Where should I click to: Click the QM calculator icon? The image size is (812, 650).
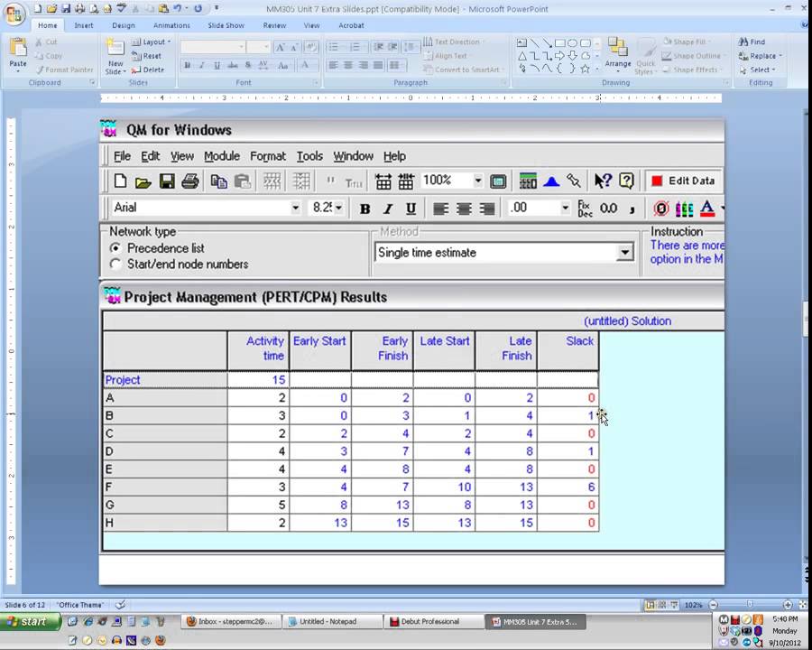pos(528,181)
